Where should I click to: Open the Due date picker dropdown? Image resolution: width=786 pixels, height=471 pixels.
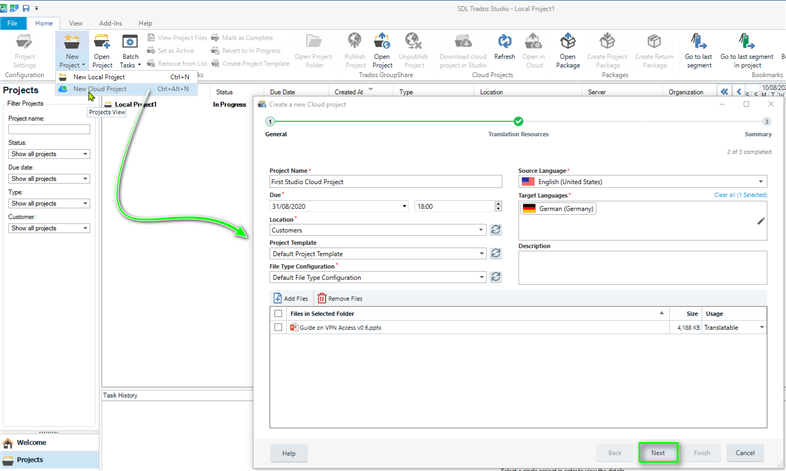tap(405, 206)
